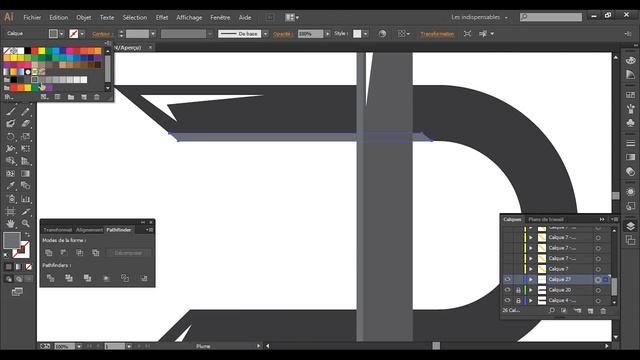Click Minus Back pathfinder icon

point(144,278)
